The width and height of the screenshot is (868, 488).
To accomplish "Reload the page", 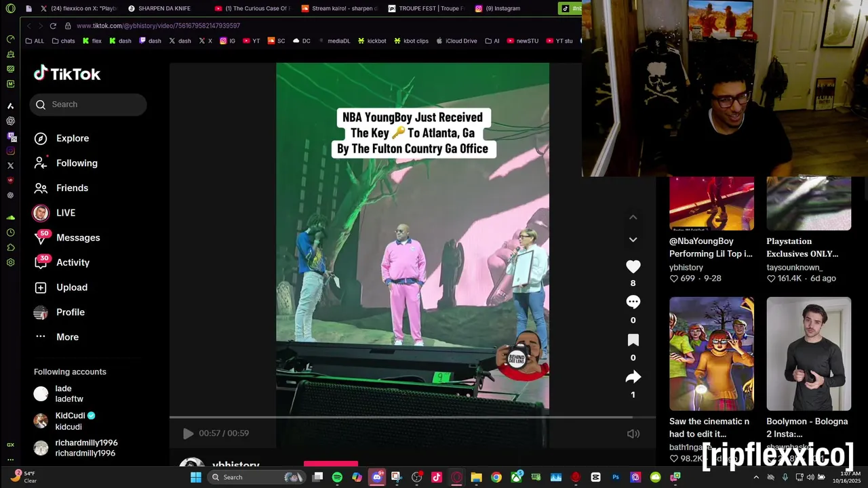I will pyautogui.click(x=53, y=26).
